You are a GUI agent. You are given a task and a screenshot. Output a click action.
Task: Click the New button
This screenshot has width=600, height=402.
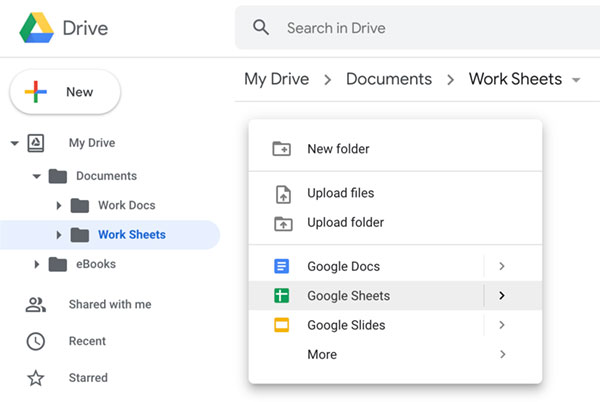[65, 92]
